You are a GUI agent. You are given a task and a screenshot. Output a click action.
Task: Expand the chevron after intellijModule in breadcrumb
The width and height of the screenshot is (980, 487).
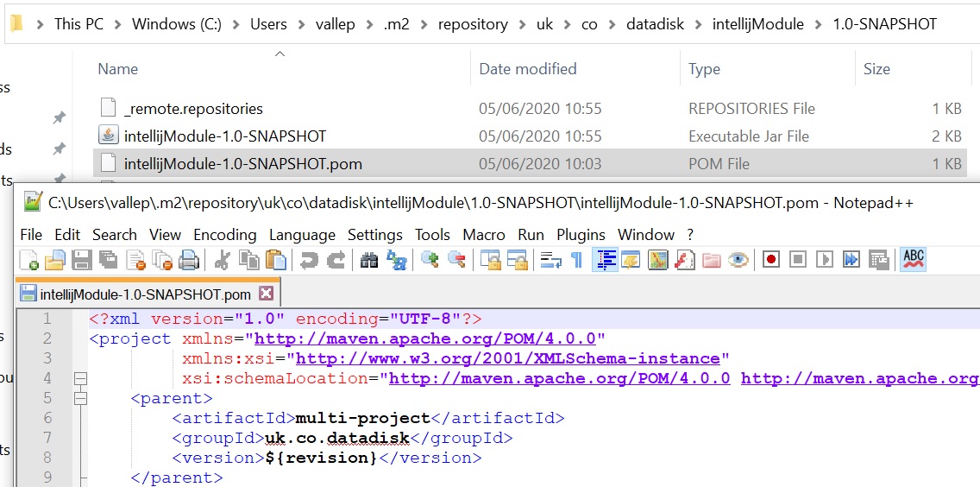[x=819, y=24]
